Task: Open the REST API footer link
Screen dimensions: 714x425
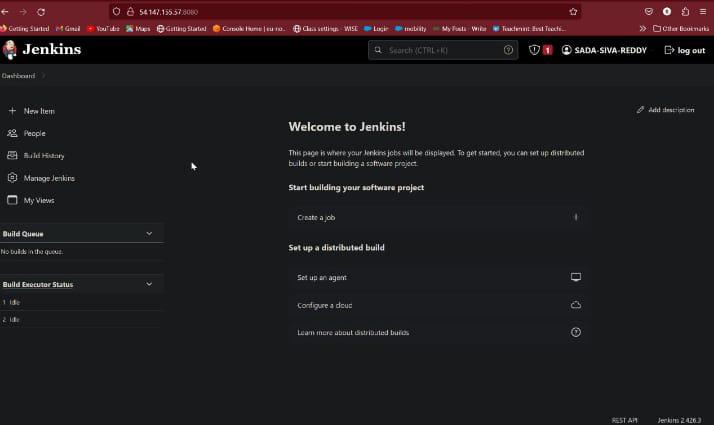Action: click(624, 420)
